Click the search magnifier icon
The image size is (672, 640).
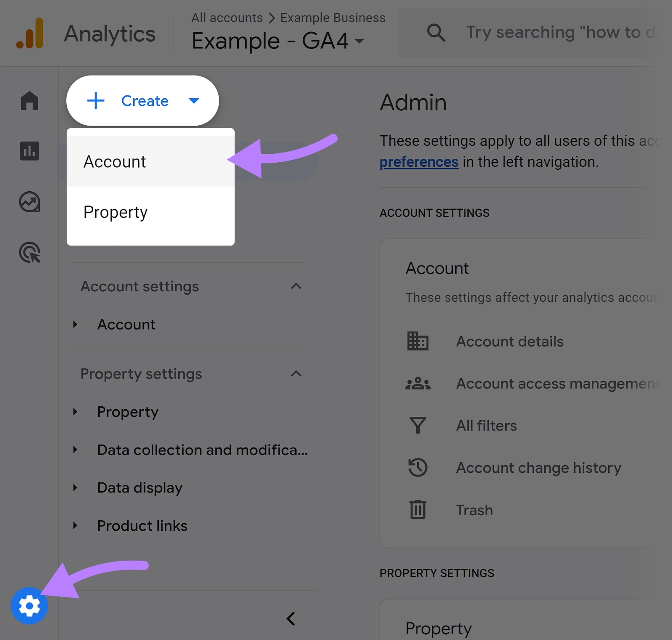coord(436,32)
